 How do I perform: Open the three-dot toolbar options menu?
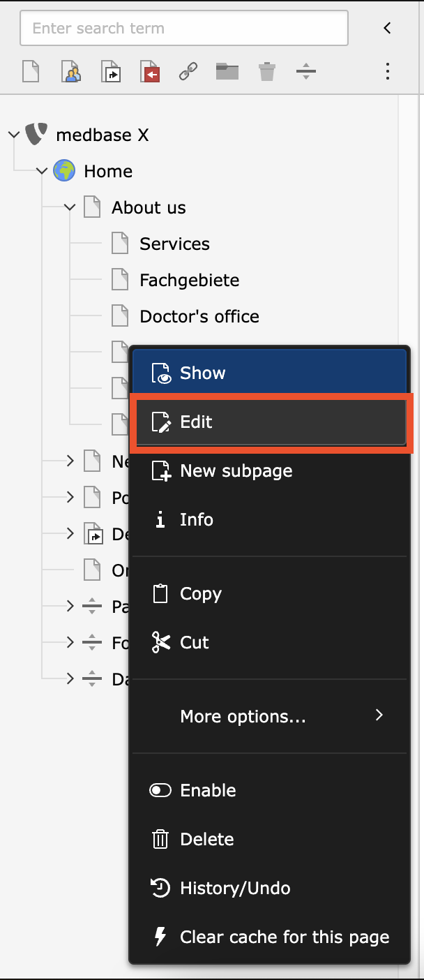pyautogui.click(x=388, y=71)
